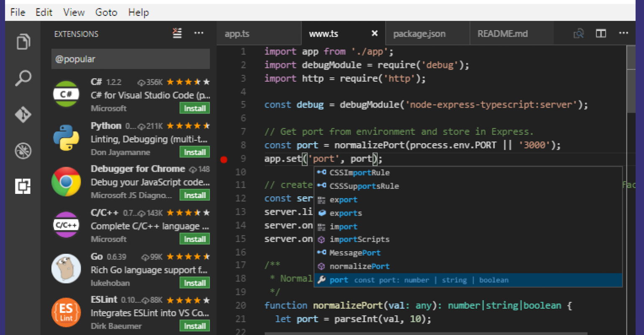The image size is (644, 335).
Task: Open the Goto menu
Action: [106, 12]
